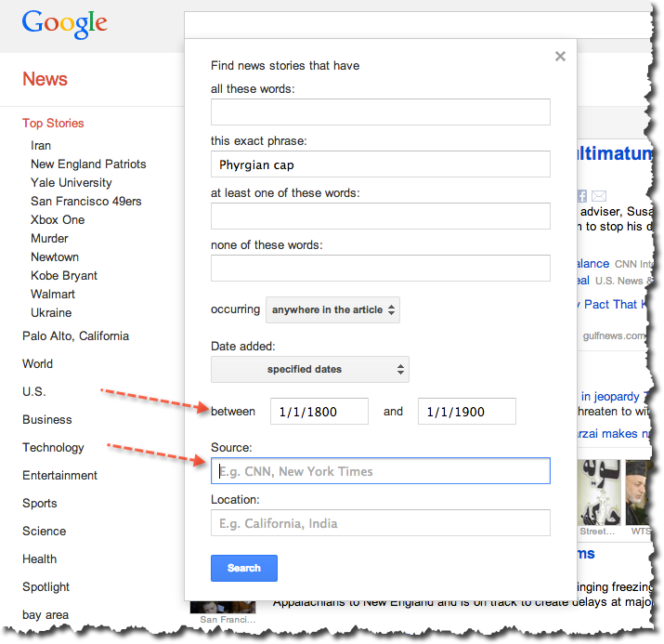Select the Business news section
Viewport: 664px width, 644px height.
point(47,419)
